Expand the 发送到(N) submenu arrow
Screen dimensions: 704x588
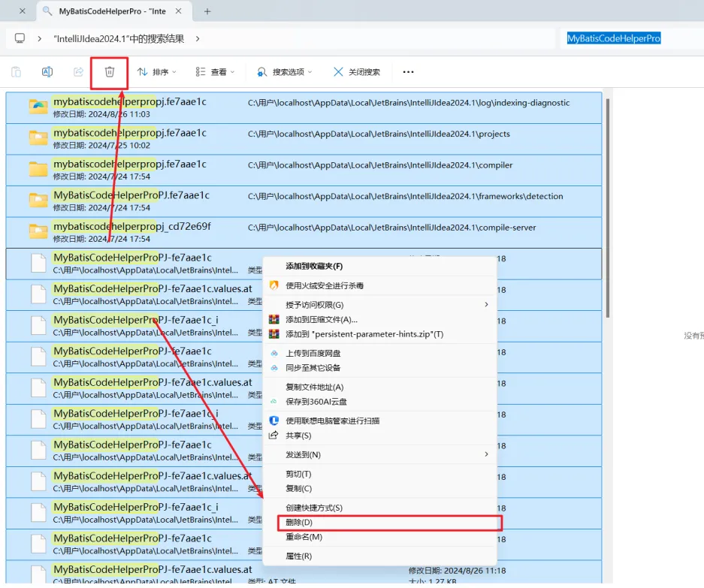tap(486, 454)
